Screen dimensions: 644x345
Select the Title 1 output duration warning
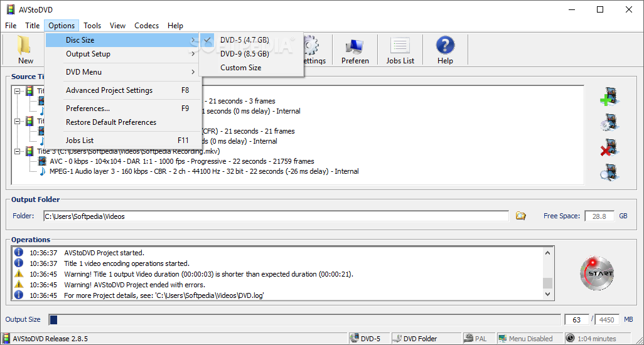click(208, 274)
